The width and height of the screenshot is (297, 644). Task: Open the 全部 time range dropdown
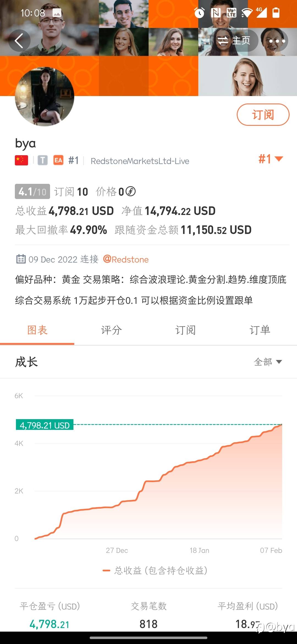(268, 362)
